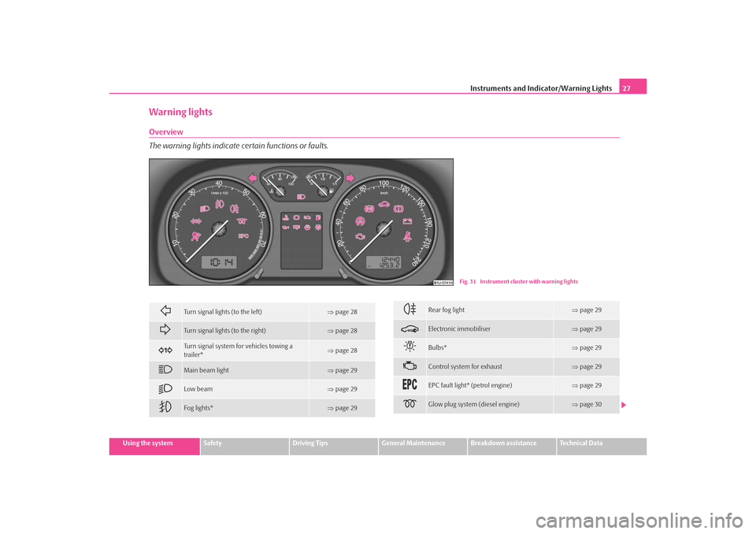The height and width of the screenshot is (534, 756).
Task: Click the trailer turn signal system icon
Action: point(165,350)
